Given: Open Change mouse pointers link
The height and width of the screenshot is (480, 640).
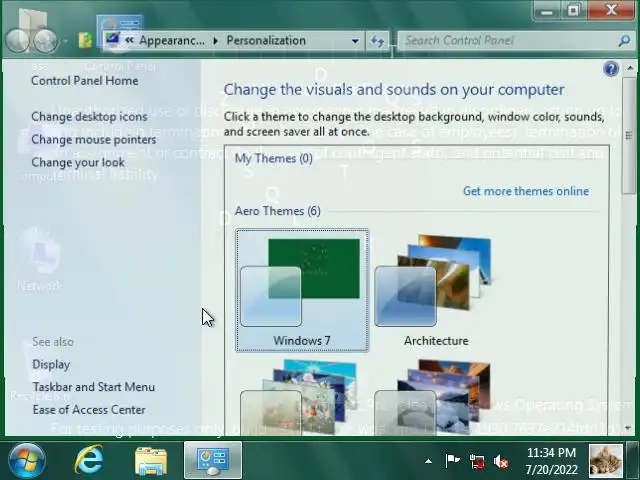Looking at the screenshot, I should pos(94,140).
